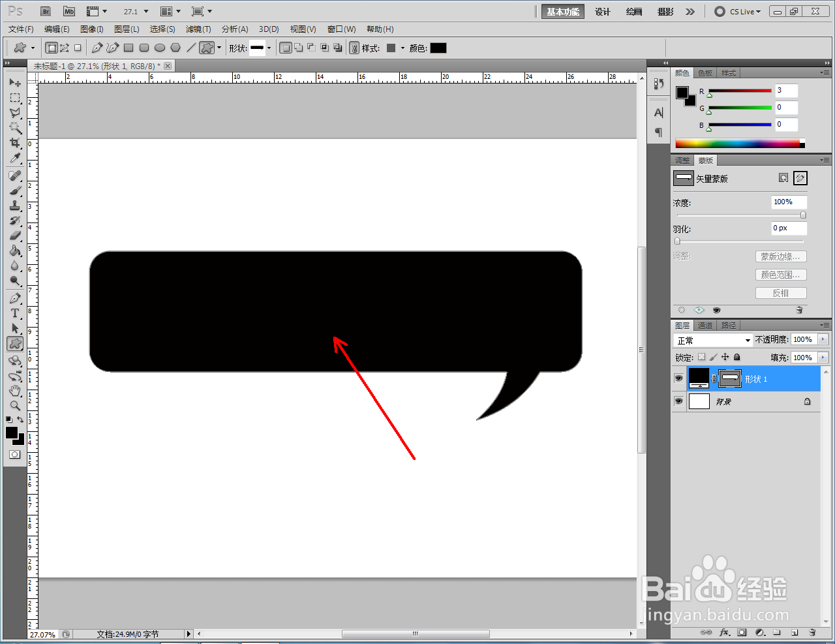Select the Crop tool
The image size is (835, 644).
coord(15,143)
